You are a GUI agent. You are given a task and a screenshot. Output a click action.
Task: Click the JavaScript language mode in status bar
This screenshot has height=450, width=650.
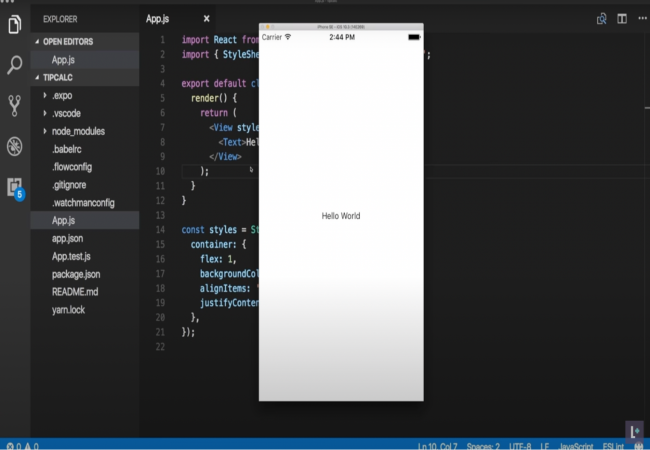[575, 445]
